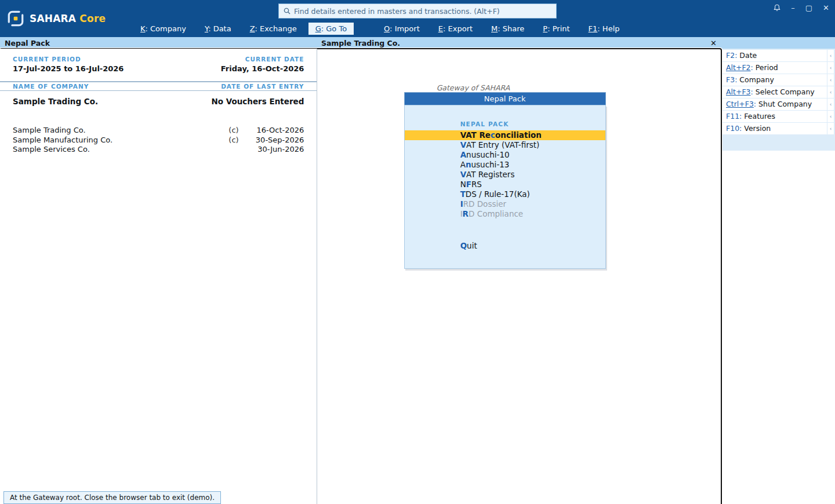Expand the arrow beside F10: Version
The width and height of the screenshot is (835, 504).
(831, 129)
